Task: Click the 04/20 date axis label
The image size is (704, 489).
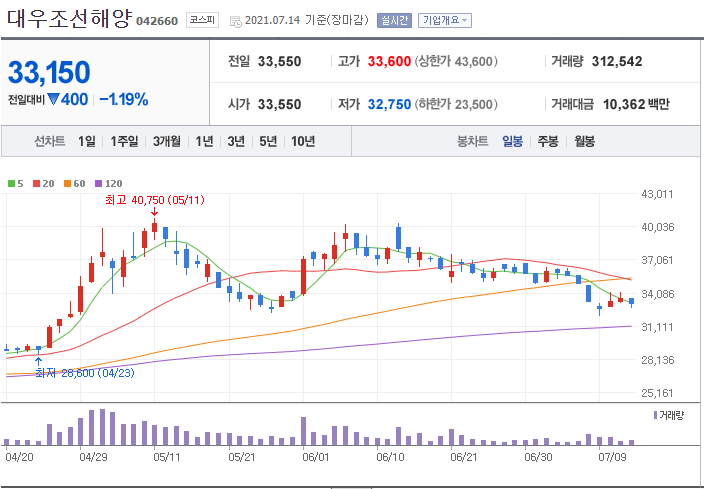Action: (x=18, y=457)
